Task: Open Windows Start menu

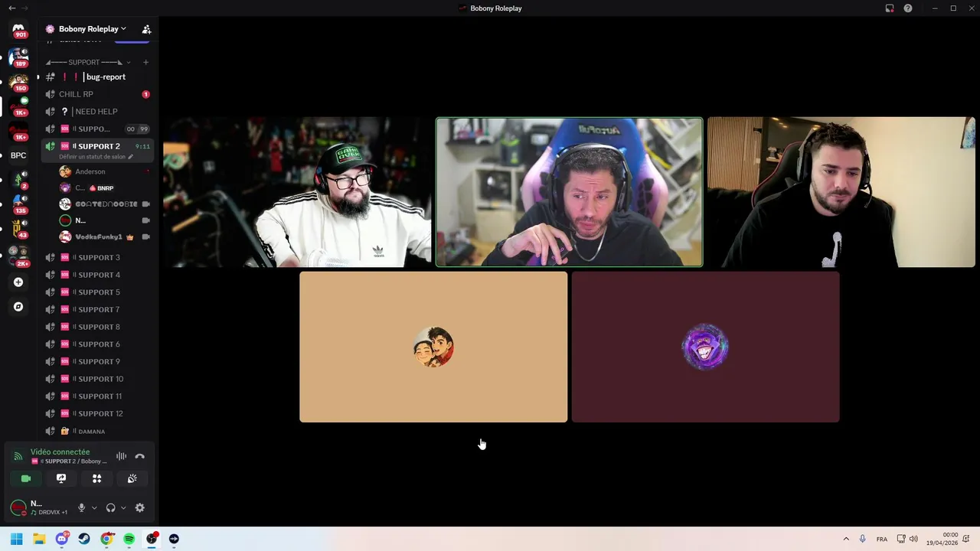Action: (17, 539)
